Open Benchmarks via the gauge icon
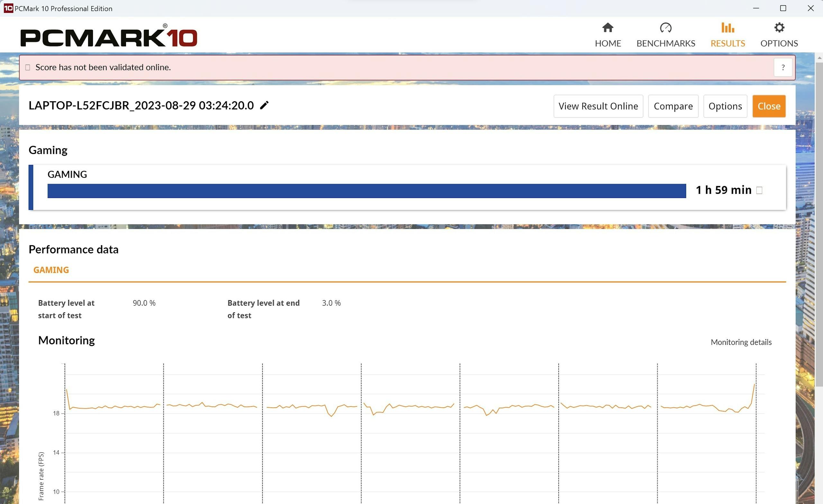The image size is (823, 504). pyautogui.click(x=665, y=28)
